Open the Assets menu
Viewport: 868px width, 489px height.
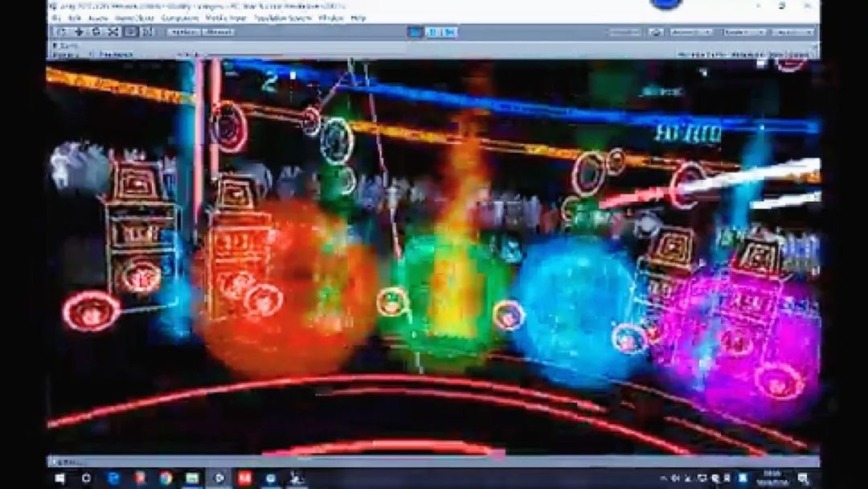[x=98, y=18]
